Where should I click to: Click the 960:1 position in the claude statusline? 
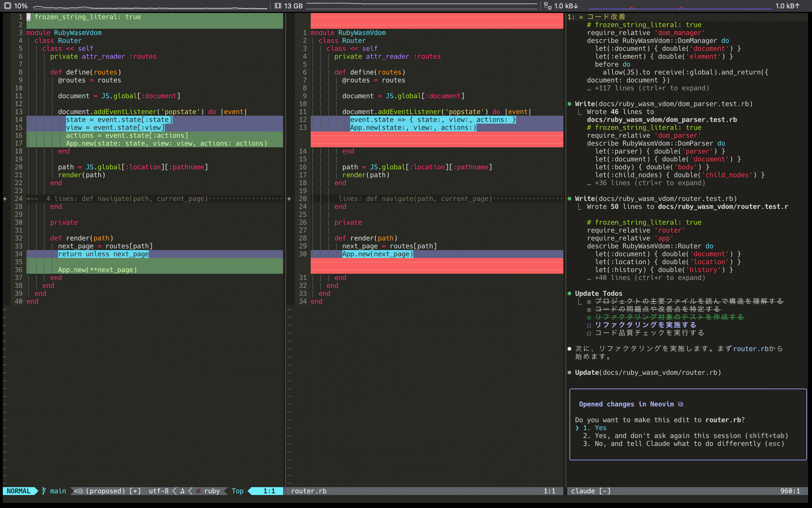[790, 491]
